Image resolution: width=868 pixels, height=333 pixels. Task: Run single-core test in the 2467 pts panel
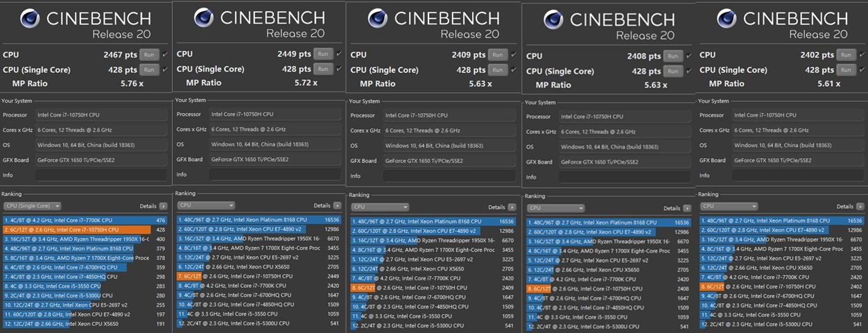[149, 69]
